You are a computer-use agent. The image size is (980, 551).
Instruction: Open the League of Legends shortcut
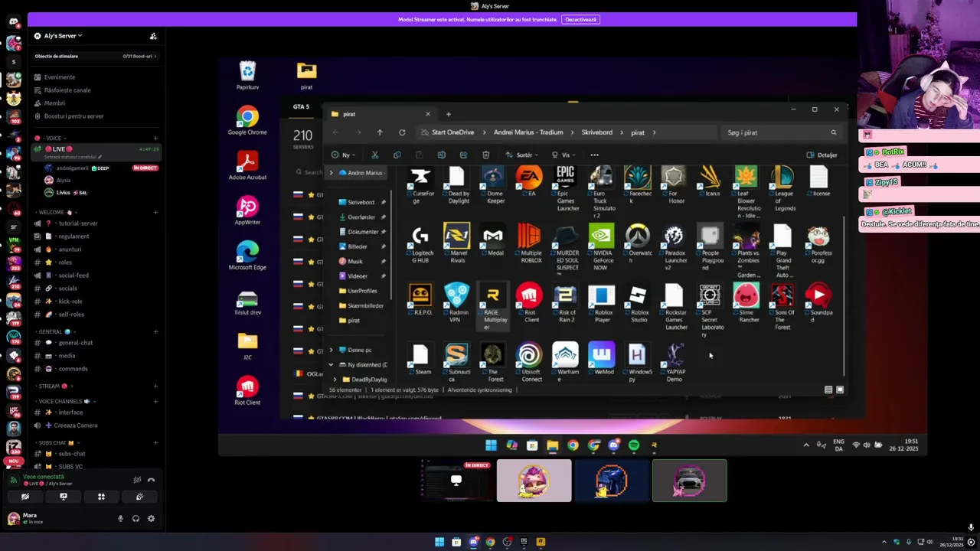[782, 188]
